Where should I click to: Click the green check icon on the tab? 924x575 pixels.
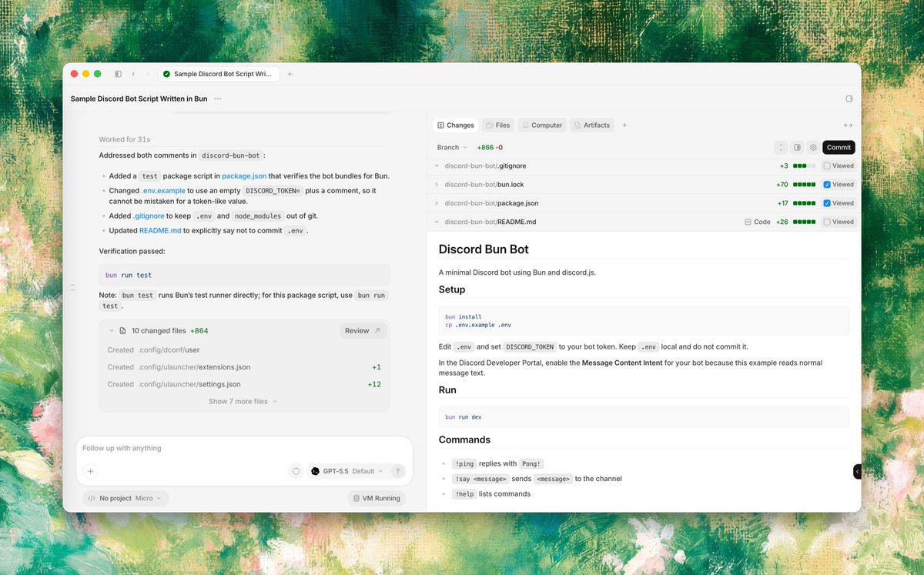[167, 74]
